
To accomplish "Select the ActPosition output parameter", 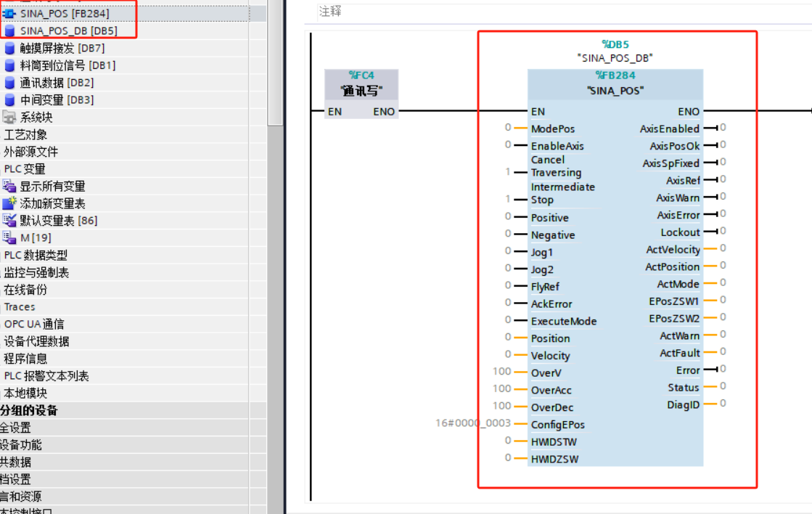I will pos(672,267).
